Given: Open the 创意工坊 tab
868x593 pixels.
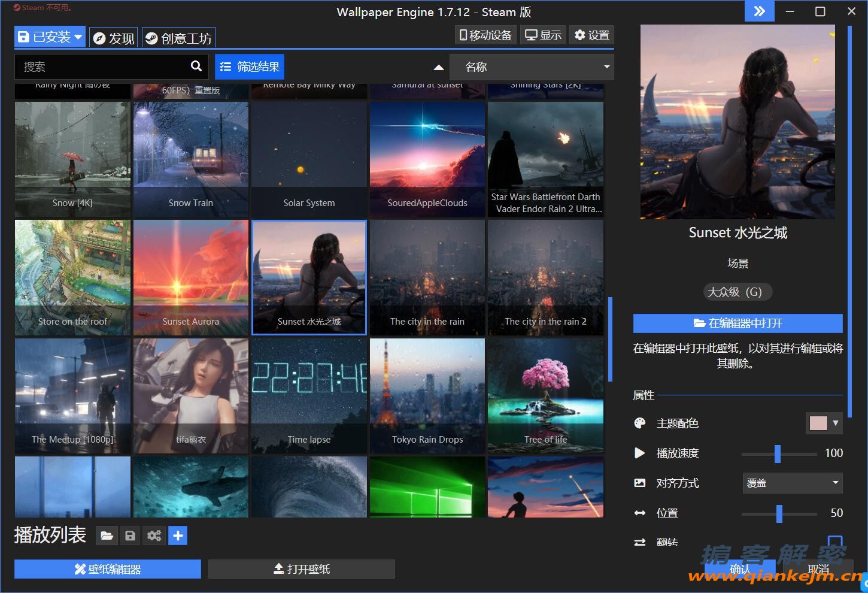Looking at the screenshot, I should pyautogui.click(x=178, y=38).
